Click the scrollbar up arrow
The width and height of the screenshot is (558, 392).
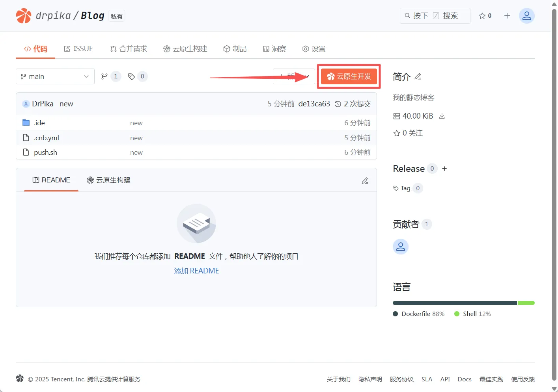[554, 4]
